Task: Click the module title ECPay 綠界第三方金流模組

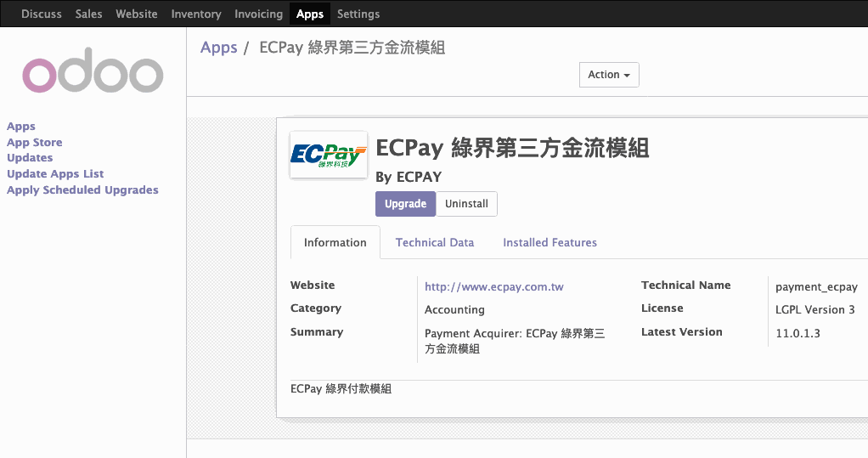Action: [x=512, y=148]
